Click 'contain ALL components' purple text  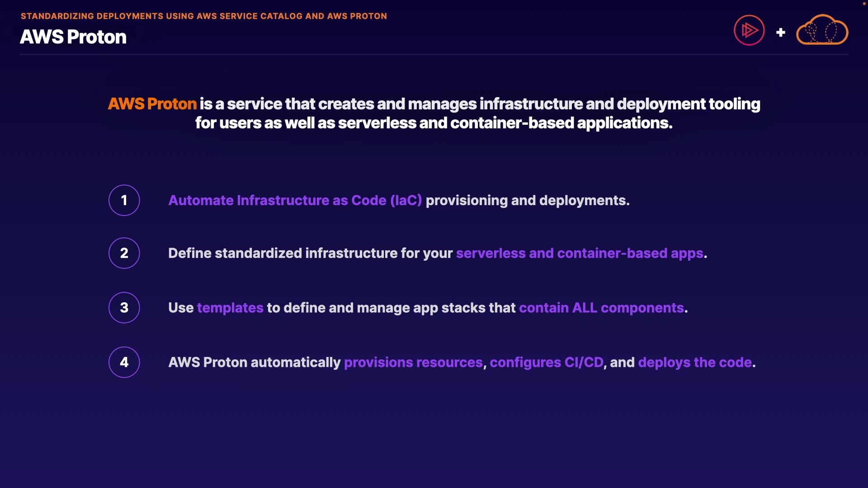click(x=601, y=308)
